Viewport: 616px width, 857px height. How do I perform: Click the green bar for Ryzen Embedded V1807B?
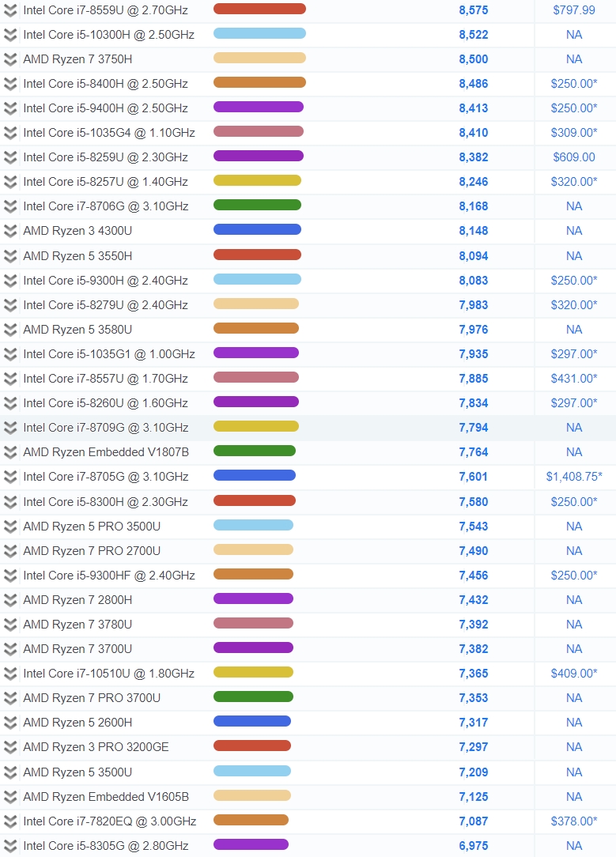[254, 451]
